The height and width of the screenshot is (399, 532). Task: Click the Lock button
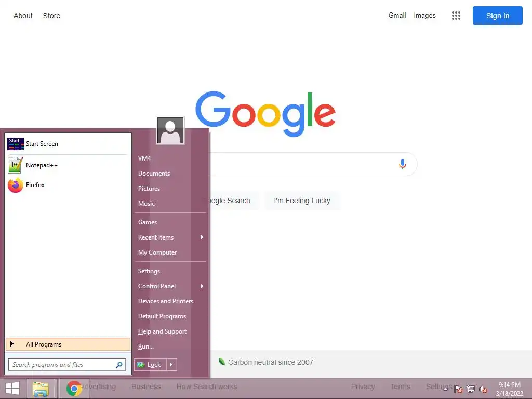pos(150,365)
